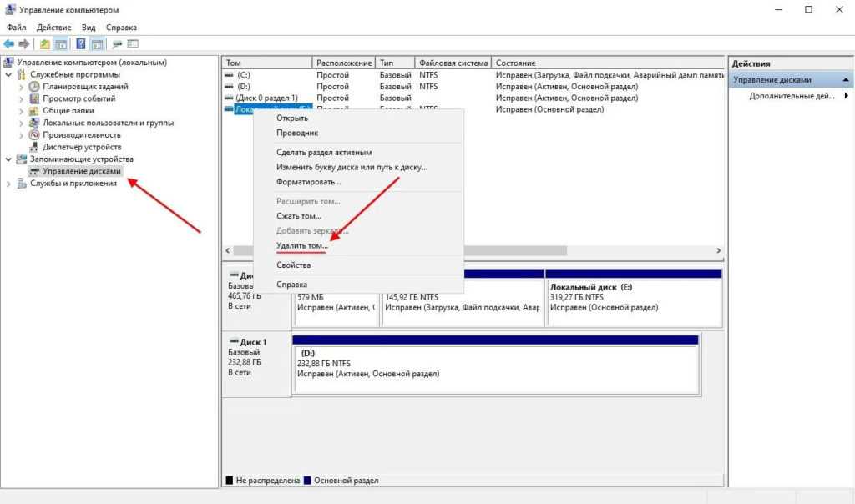This screenshot has height=504, width=855.
Task: Select the Служебные программы tools icon
Action: click(x=21, y=74)
